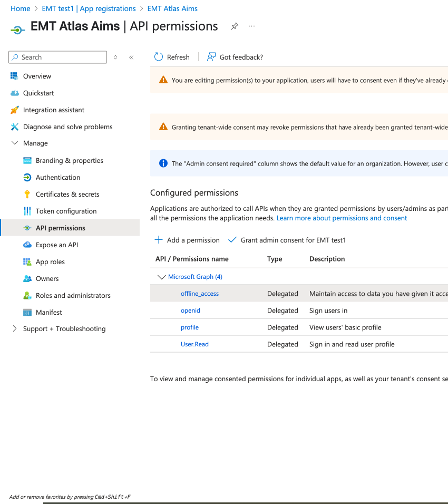The width and height of the screenshot is (448, 504).
Task: Open the more options ellipsis menu
Action: 251,26
